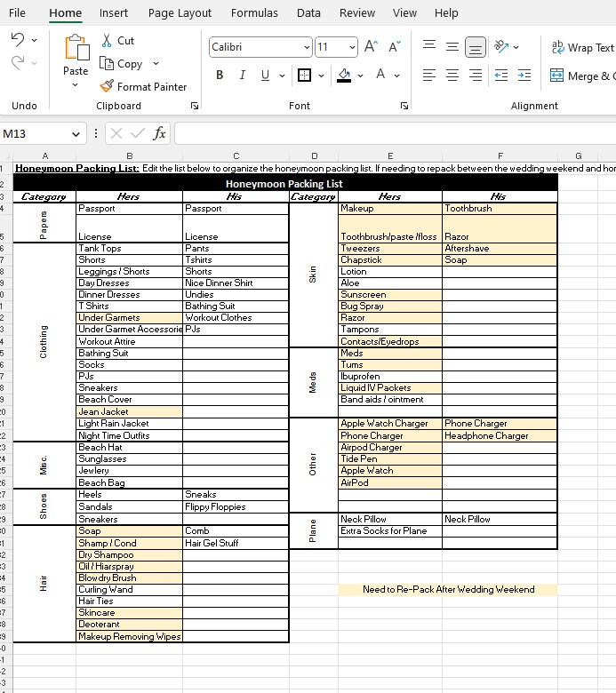616x693 pixels.
Task: Select the Jean Jacket cell
Action: pyautogui.click(x=129, y=412)
